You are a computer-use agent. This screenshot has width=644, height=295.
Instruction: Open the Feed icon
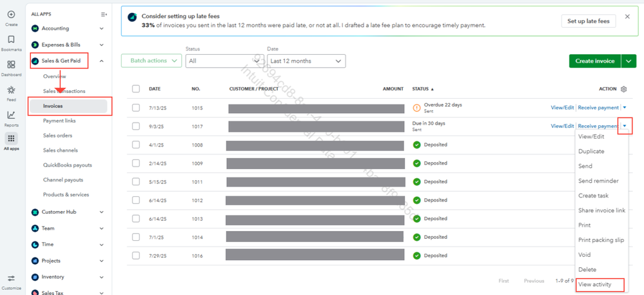click(x=11, y=90)
